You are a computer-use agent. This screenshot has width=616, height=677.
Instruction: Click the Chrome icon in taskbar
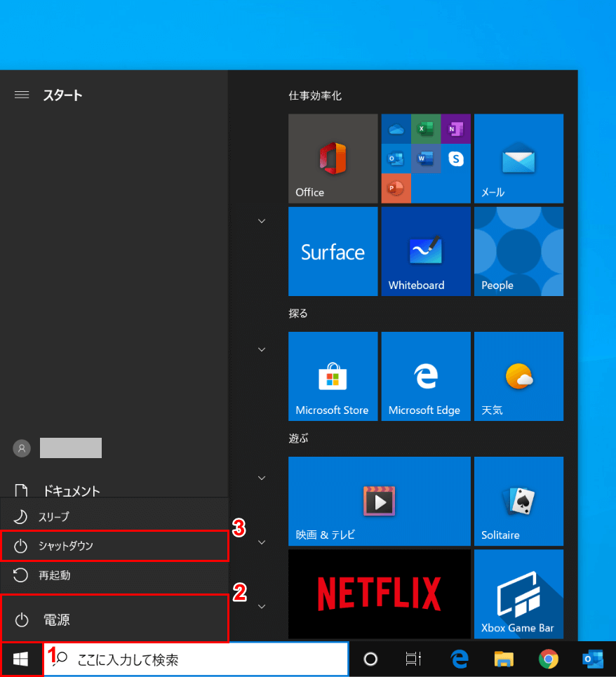tap(549, 659)
